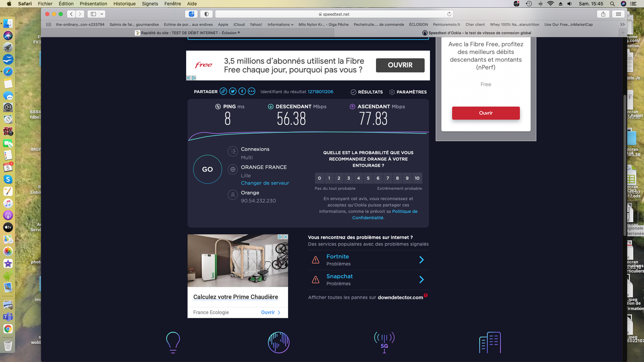Click red Ouvrir button in nPerf ad
Image resolution: width=644 pixels, height=362 pixels.
[x=486, y=113]
